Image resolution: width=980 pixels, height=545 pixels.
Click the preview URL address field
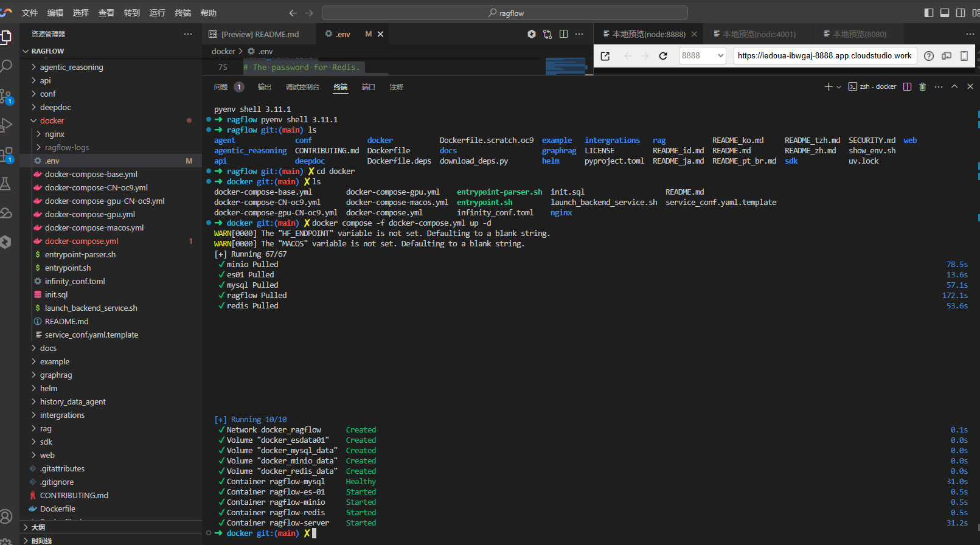[x=824, y=56]
